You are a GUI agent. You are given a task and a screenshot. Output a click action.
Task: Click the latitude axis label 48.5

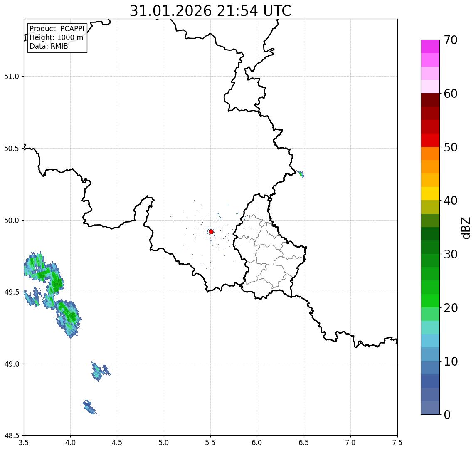coord(12,436)
